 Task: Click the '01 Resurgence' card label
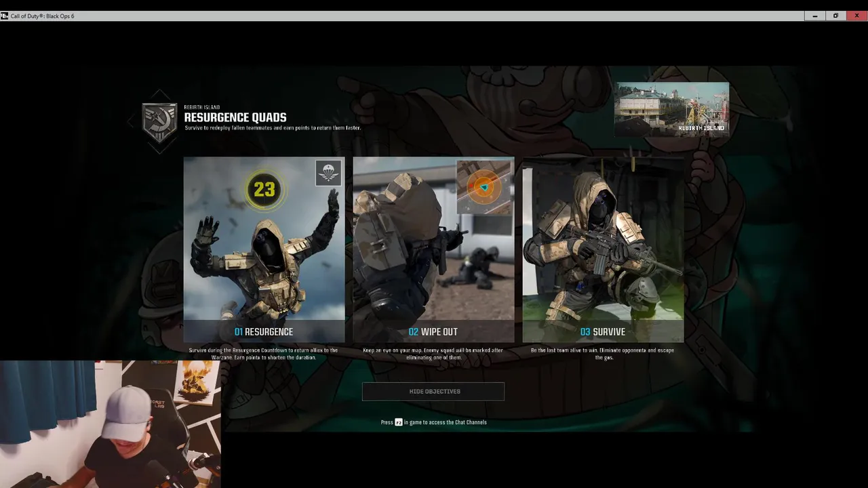[264, 332]
